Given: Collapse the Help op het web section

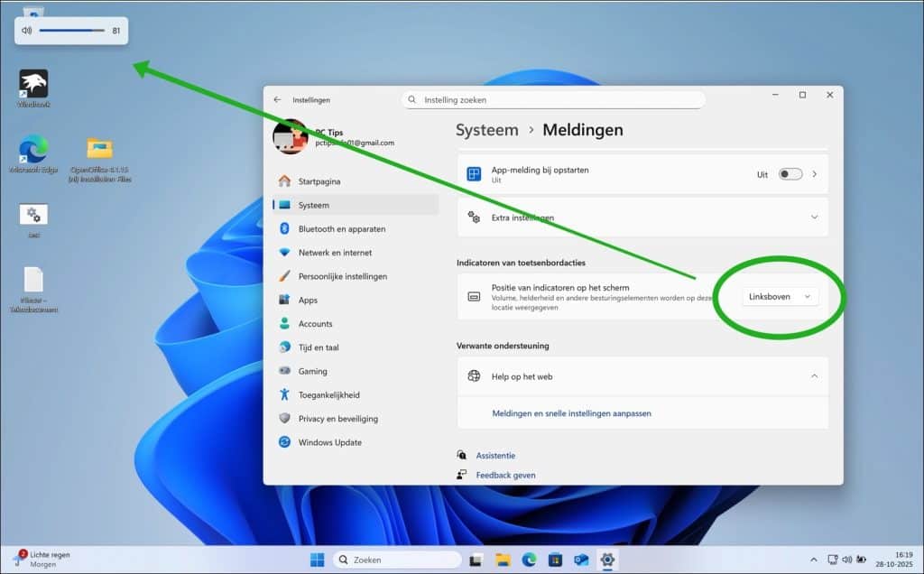Looking at the screenshot, I should pyautogui.click(x=814, y=376).
